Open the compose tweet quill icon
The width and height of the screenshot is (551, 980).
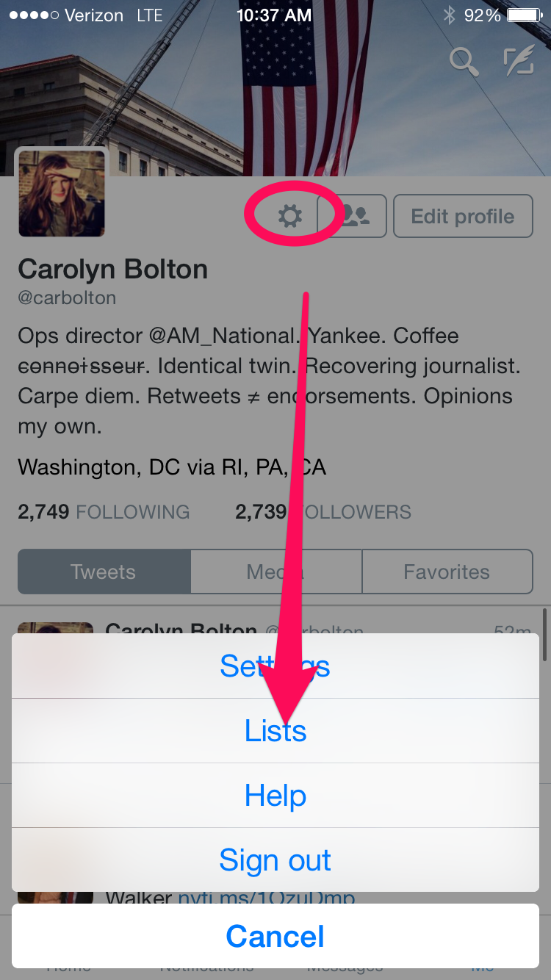(519, 61)
